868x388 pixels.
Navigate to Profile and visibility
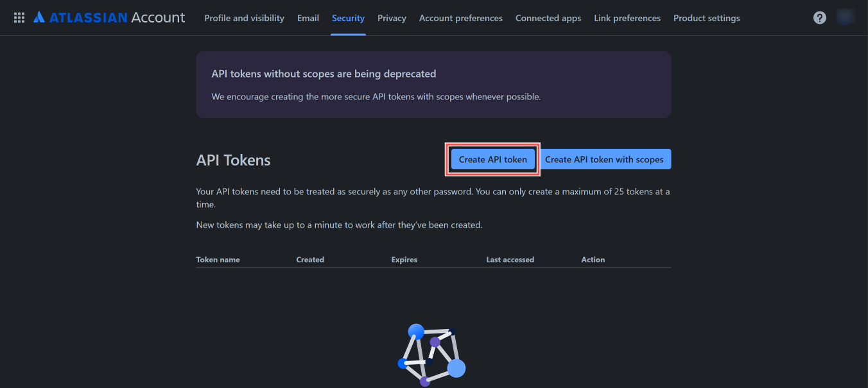pyautogui.click(x=244, y=18)
